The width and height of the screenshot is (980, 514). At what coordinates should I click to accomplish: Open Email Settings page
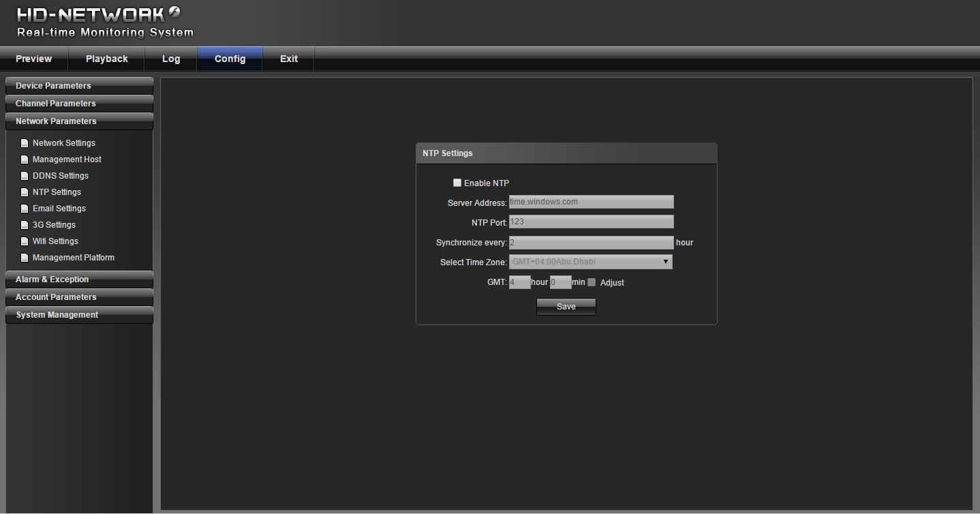coord(59,209)
